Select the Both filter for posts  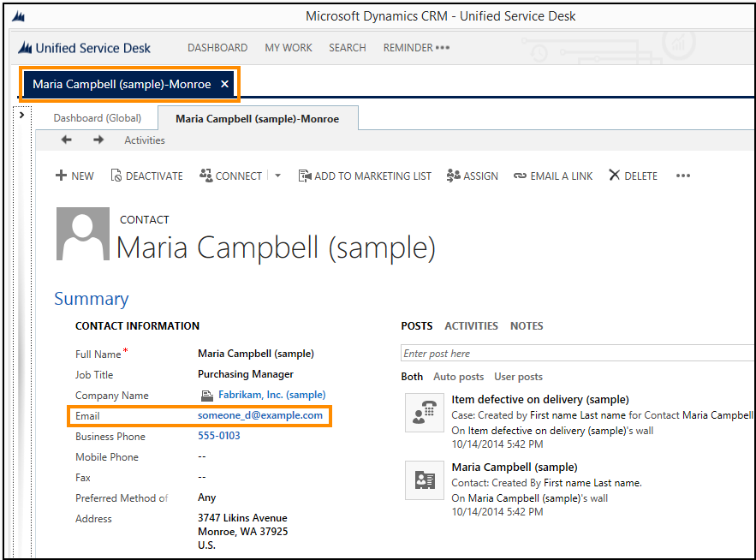click(x=412, y=377)
